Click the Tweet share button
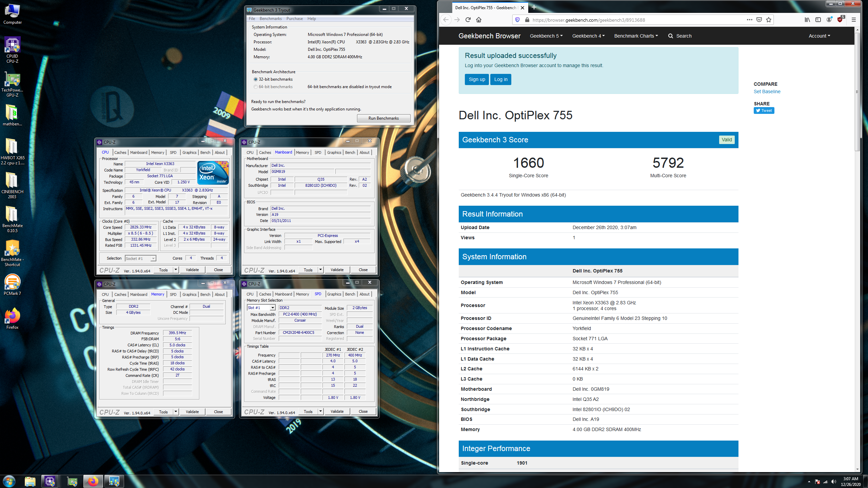This screenshot has height=488, width=868. pyautogui.click(x=764, y=110)
